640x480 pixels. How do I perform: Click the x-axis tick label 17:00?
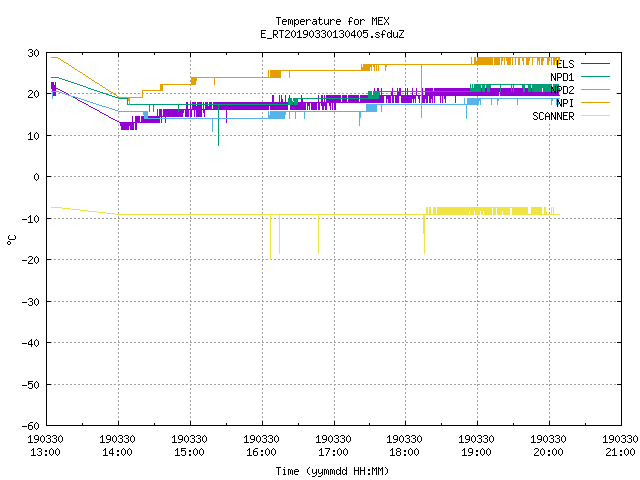tap(333, 452)
